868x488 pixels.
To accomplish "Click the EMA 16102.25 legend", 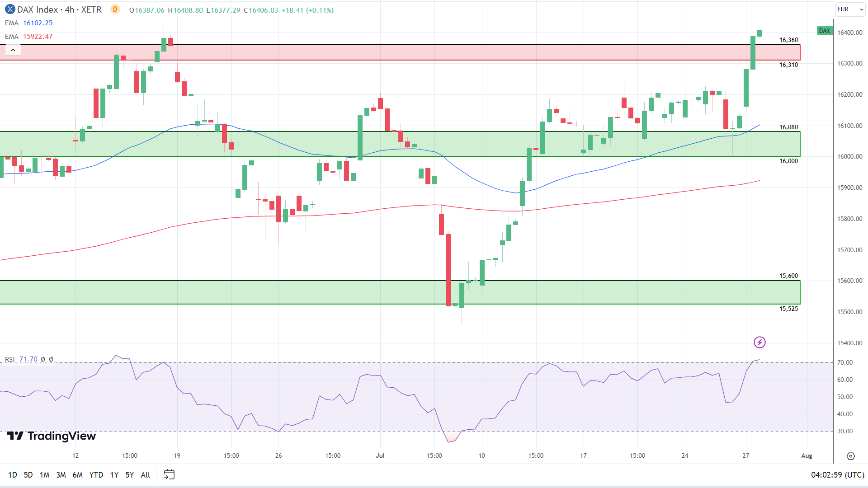I will (29, 23).
